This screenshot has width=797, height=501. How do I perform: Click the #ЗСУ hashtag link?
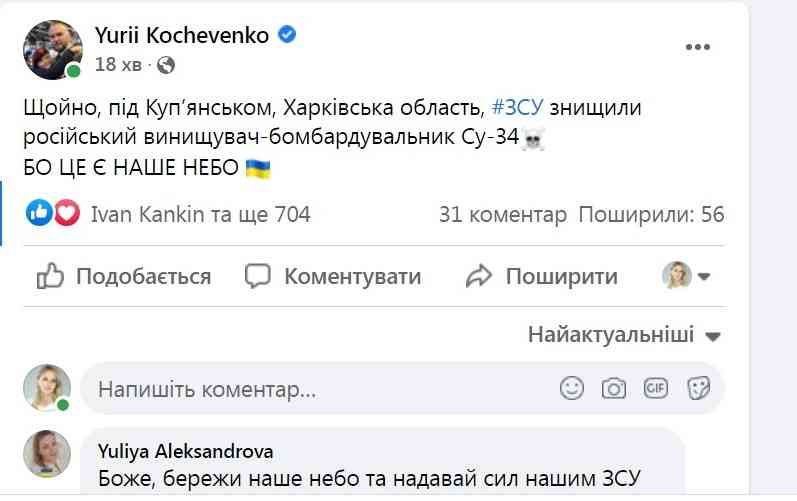(x=518, y=109)
